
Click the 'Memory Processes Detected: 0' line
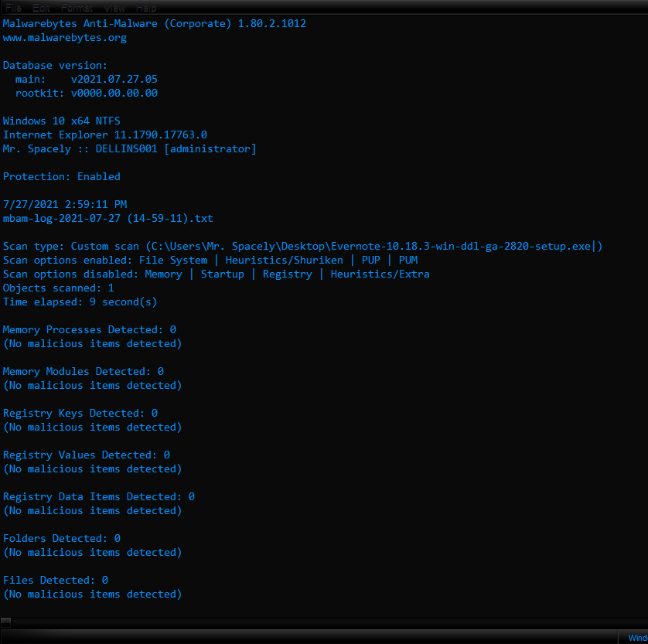tap(89, 329)
